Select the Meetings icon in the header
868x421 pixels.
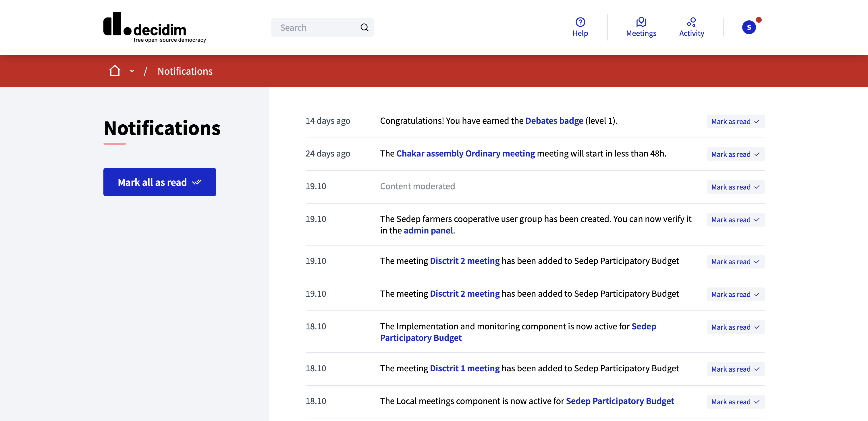641,22
